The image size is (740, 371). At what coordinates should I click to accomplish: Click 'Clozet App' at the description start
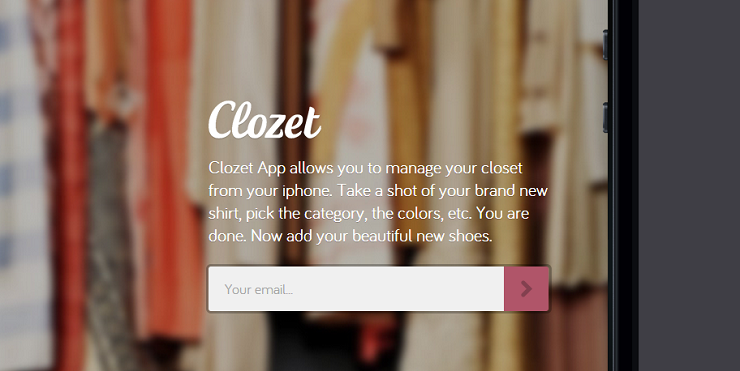pos(247,169)
